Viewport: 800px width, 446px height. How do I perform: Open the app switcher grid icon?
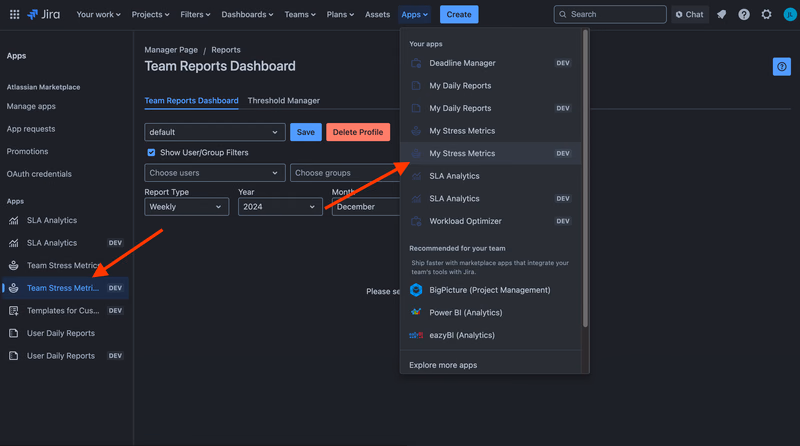[x=14, y=14]
